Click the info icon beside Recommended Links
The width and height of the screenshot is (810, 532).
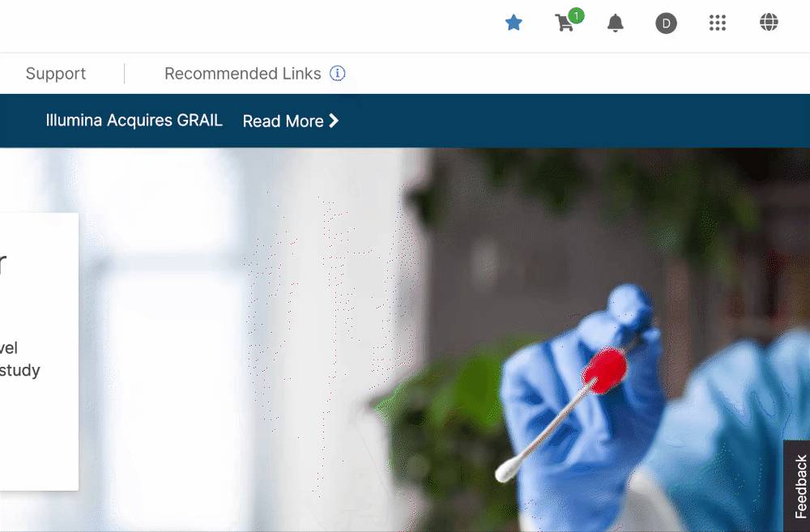[x=337, y=74]
